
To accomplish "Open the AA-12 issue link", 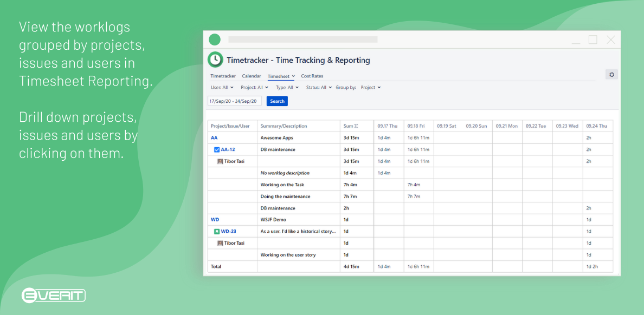I will [x=228, y=150].
